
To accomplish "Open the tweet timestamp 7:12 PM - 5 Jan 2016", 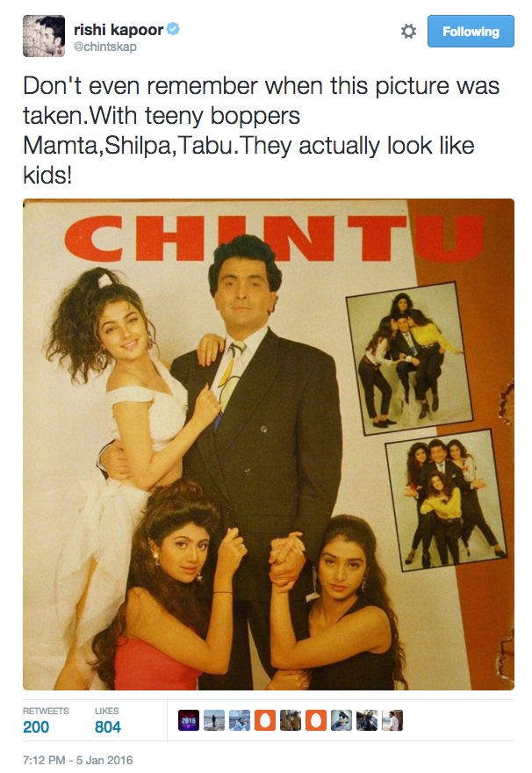I will point(78,760).
